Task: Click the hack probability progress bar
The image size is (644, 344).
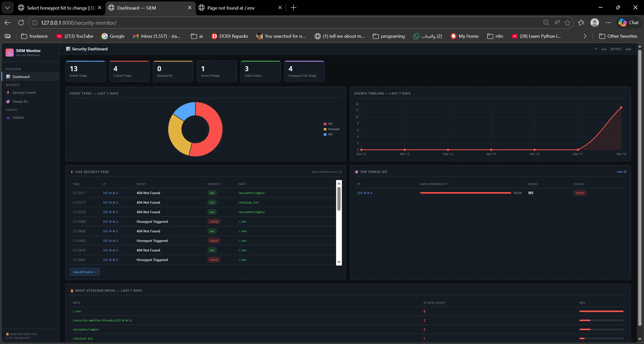Action: tap(465, 193)
